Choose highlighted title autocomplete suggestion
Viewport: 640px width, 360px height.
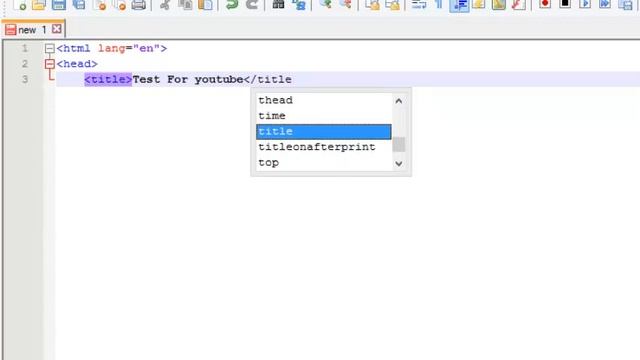(x=324, y=131)
